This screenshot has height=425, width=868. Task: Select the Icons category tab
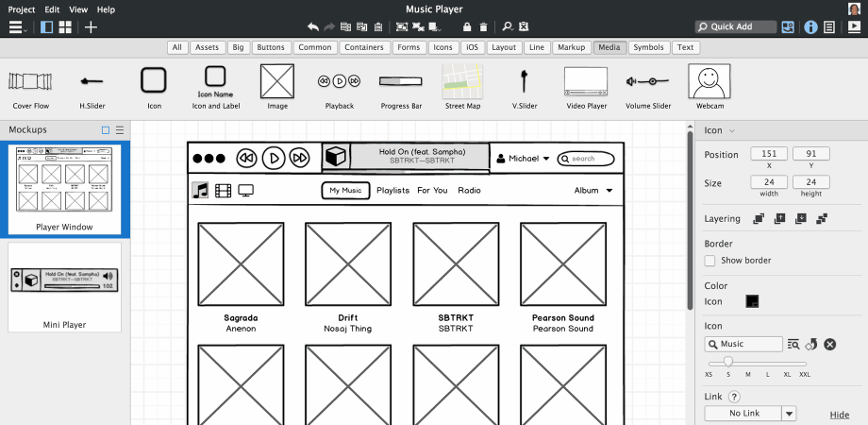(x=442, y=47)
